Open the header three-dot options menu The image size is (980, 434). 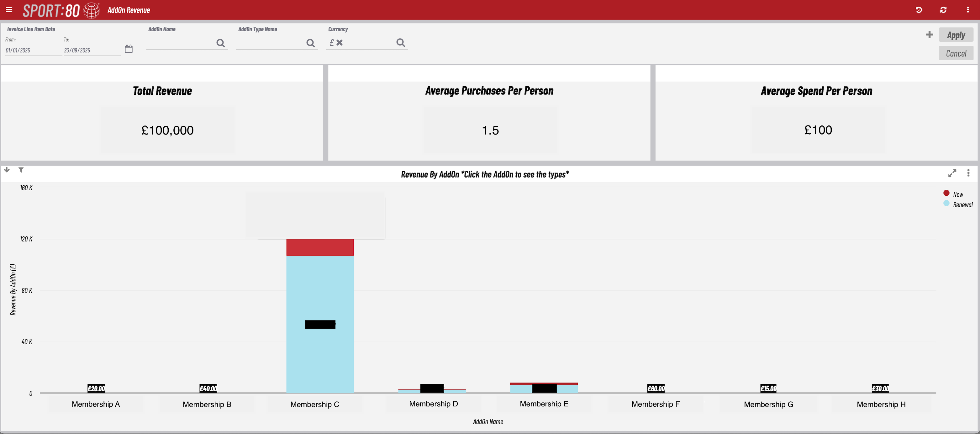(967, 10)
